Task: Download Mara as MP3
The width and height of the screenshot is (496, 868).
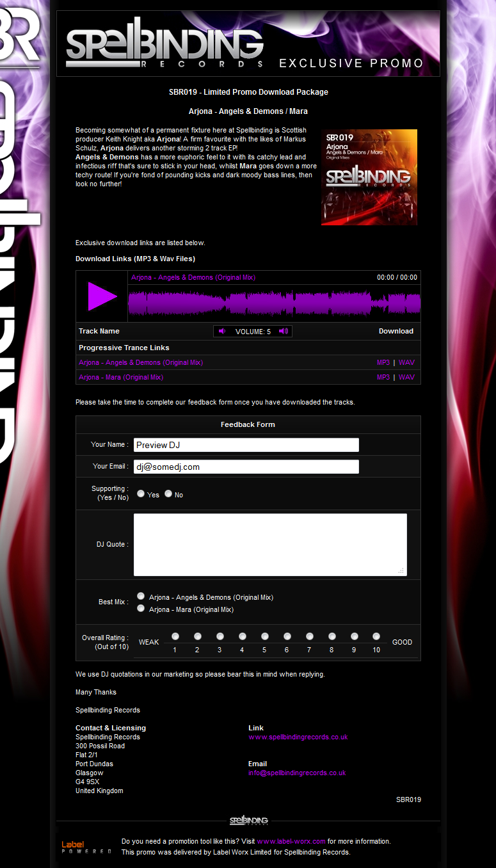Action: pos(383,377)
